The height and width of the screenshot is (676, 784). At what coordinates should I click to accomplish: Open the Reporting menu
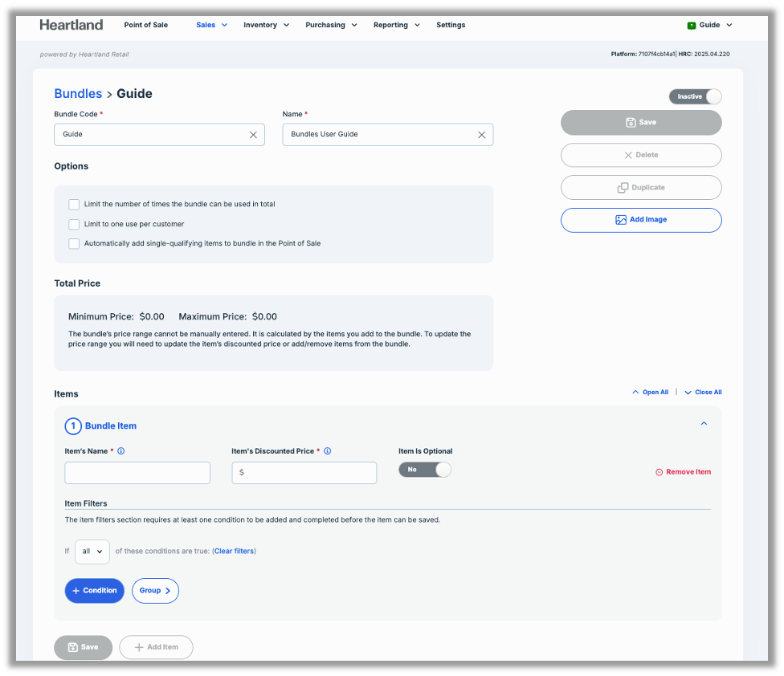(396, 25)
